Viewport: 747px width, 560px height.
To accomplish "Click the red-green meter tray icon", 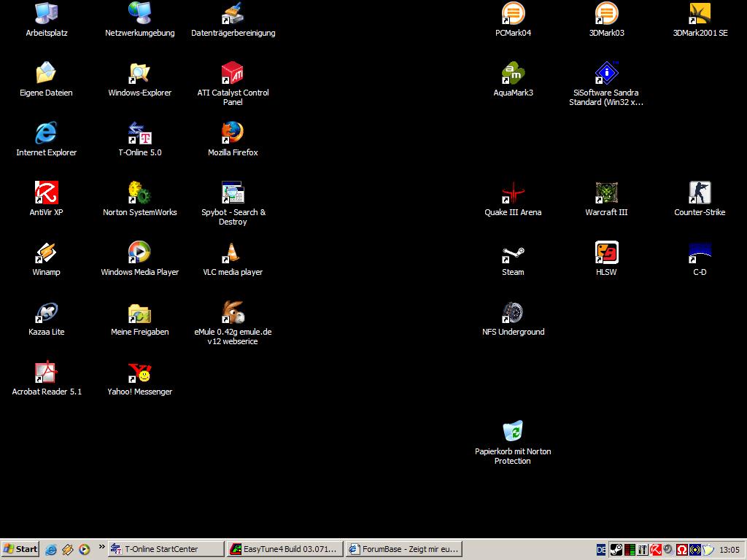I will tap(630, 550).
